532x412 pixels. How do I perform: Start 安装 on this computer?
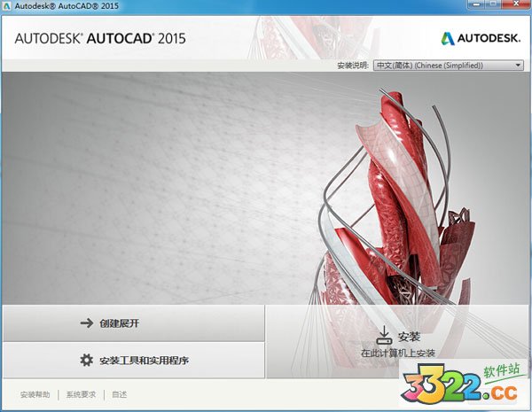click(x=397, y=341)
